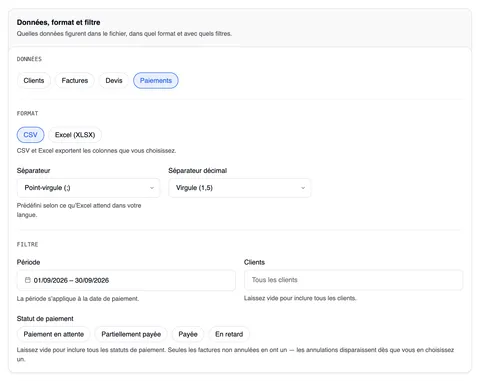Click the DONNÉES section label
The image size is (480, 381).
pyautogui.click(x=29, y=59)
